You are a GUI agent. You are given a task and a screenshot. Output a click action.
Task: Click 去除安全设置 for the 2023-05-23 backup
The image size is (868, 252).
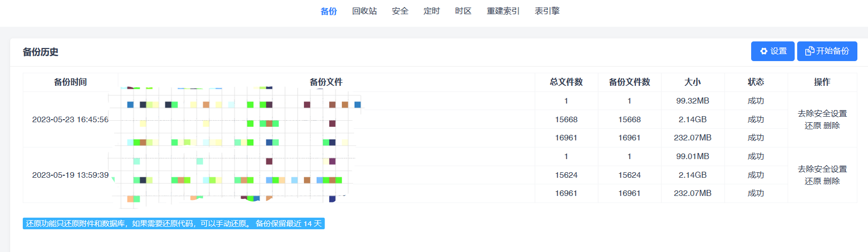pos(822,114)
